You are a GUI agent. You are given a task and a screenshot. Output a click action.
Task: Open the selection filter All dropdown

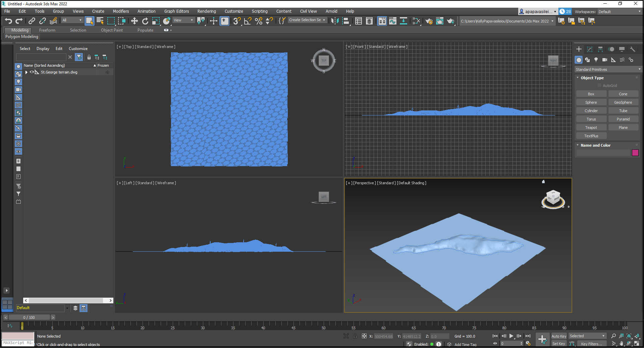(x=72, y=20)
